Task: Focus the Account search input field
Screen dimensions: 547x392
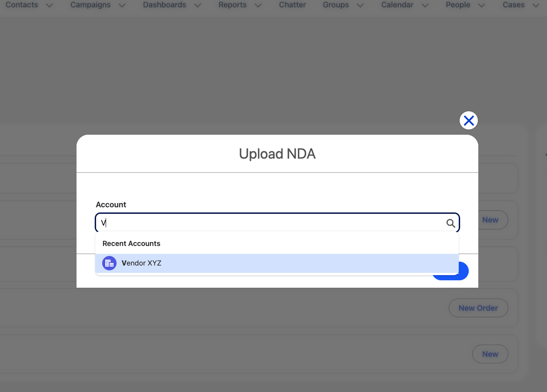Action: pyautogui.click(x=270, y=223)
